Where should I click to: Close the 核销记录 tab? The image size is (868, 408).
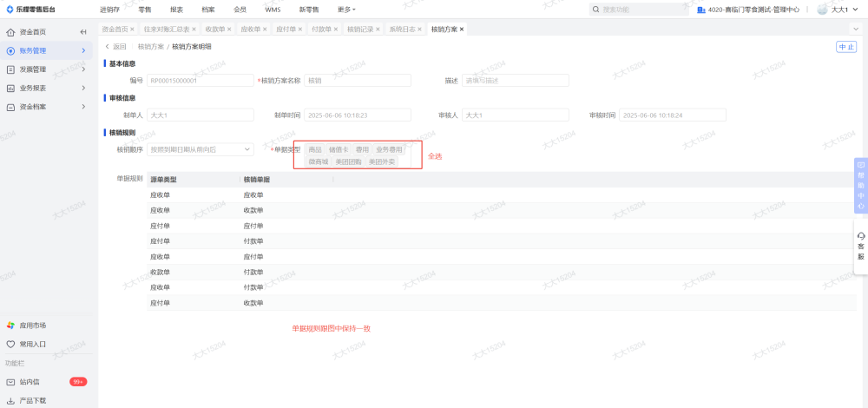[378, 29]
